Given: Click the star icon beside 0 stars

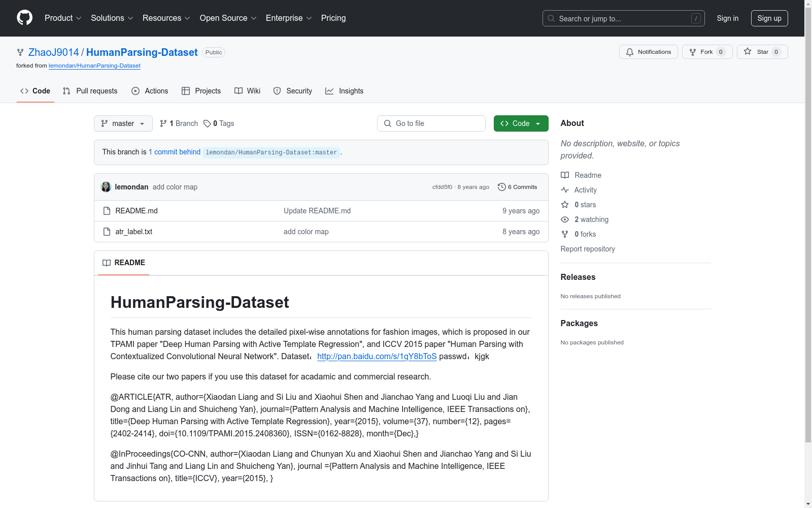Looking at the screenshot, I should click(x=565, y=205).
